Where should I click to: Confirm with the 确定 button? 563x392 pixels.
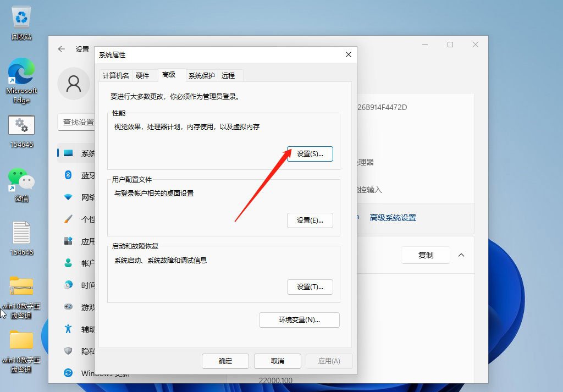click(225, 361)
